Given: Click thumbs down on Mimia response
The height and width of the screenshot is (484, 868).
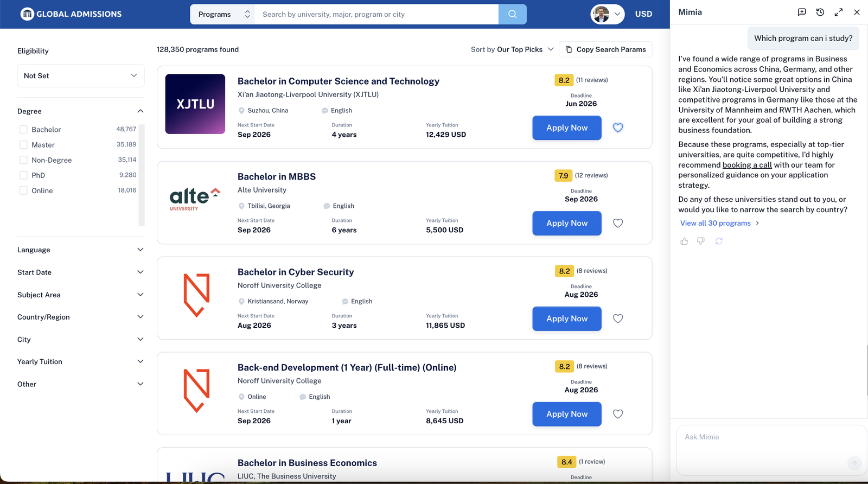Looking at the screenshot, I should click(701, 241).
